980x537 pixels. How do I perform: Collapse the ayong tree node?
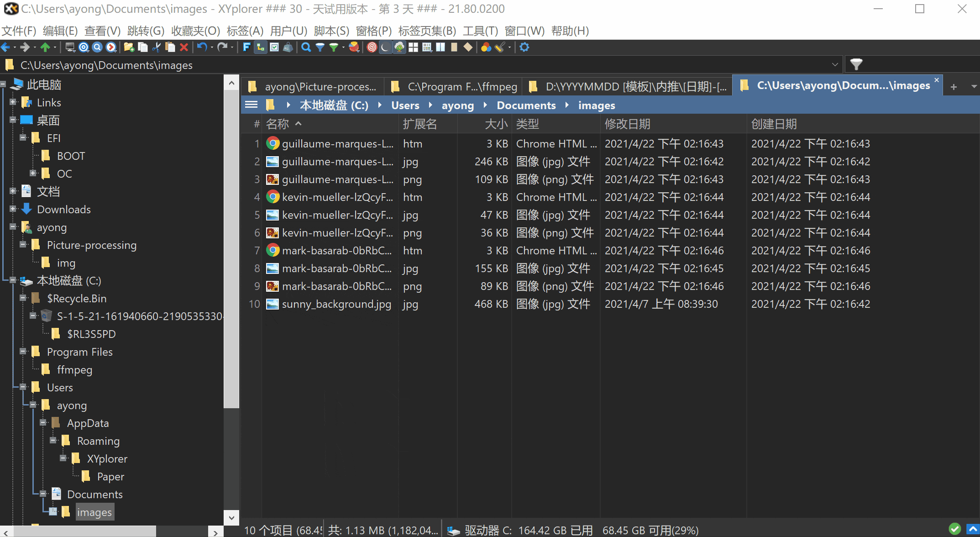tap(13, 227)
